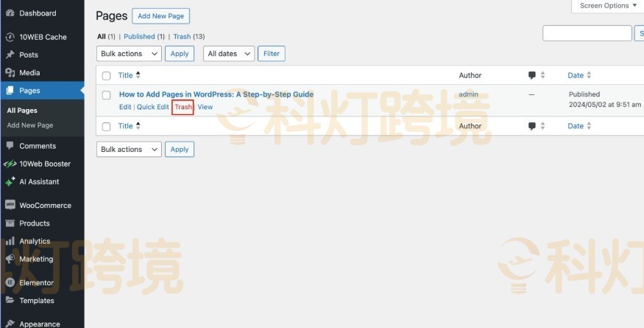
Task: Click the Products box icon
Action: [10, 223]
